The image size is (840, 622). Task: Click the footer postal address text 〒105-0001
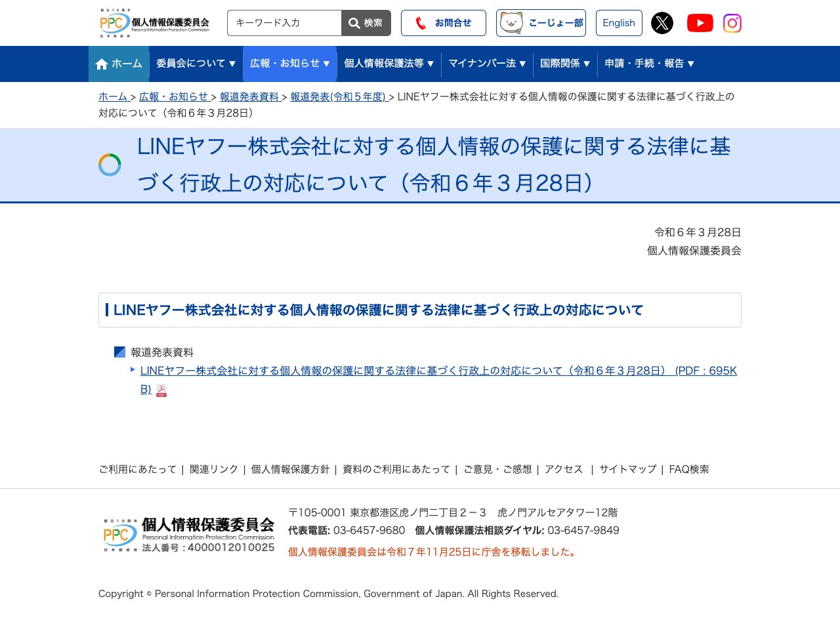(x=453, y=512)
